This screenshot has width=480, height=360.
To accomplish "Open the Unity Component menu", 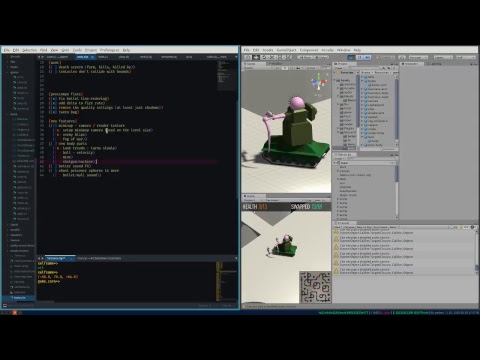I will (309, 50).
